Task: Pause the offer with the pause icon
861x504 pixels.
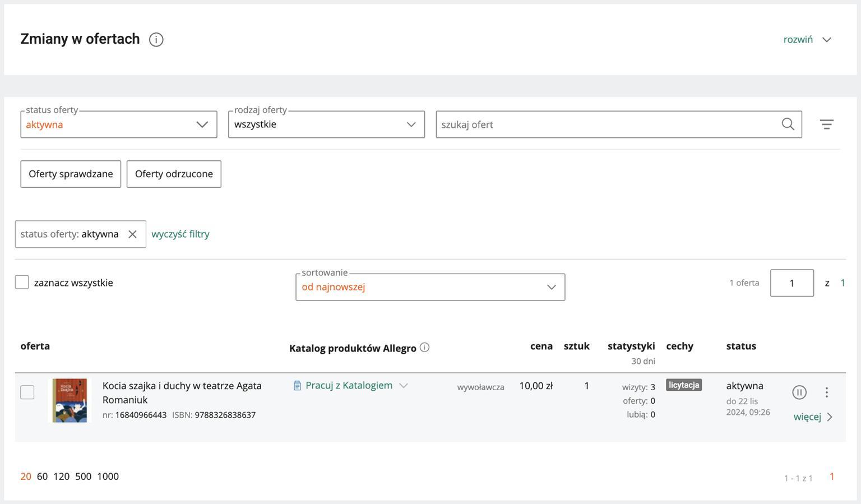Action: point(799,392)
